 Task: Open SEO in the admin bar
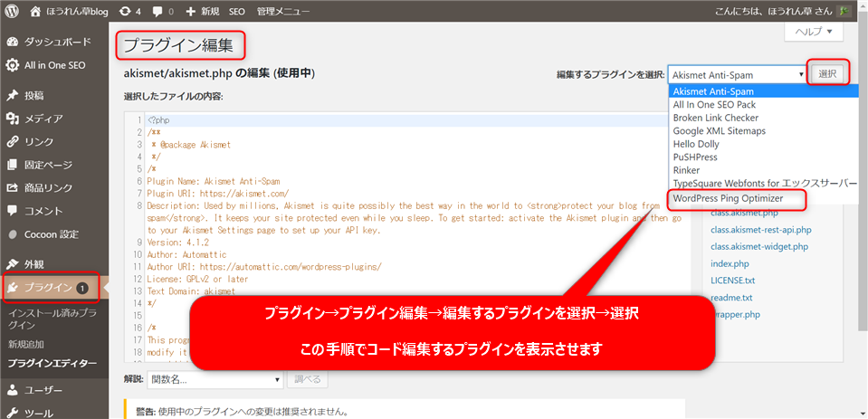pyautogui.click(x=237, y=11)
